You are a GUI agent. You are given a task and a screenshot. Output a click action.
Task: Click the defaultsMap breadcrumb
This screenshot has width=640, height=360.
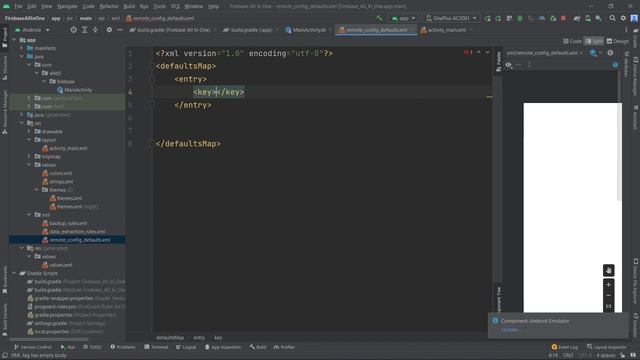click(170, 338)
